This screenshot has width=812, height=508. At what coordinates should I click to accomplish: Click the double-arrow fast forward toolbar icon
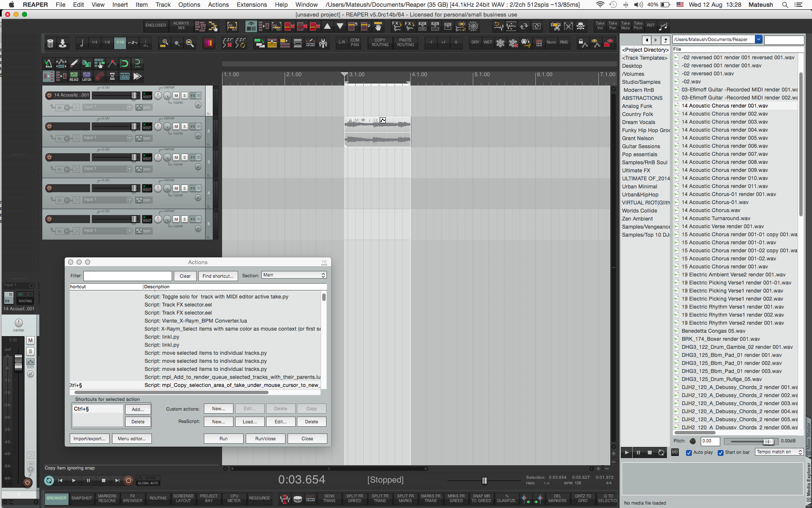[137, 76]
